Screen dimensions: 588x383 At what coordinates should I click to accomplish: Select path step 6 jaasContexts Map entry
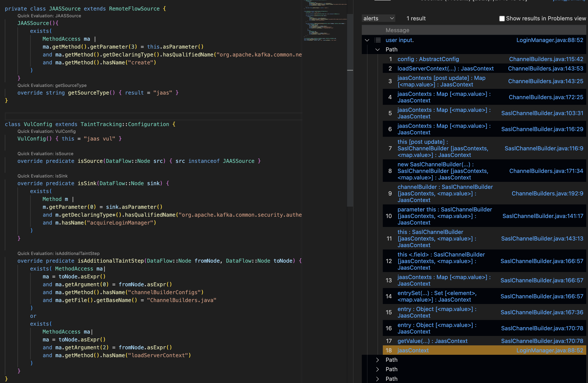(x=444, y=129)
